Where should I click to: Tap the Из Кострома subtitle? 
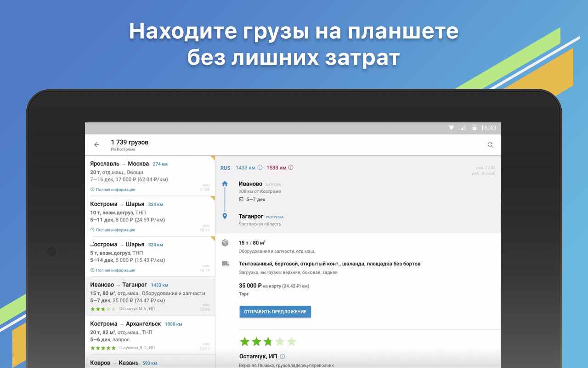pos(123,149)
